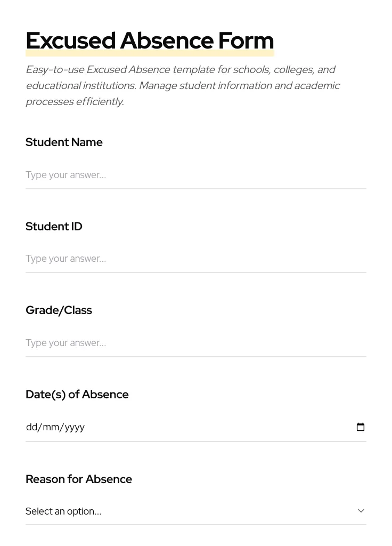
Task: Click the Student ID heading
Action: tap(54, 226)
